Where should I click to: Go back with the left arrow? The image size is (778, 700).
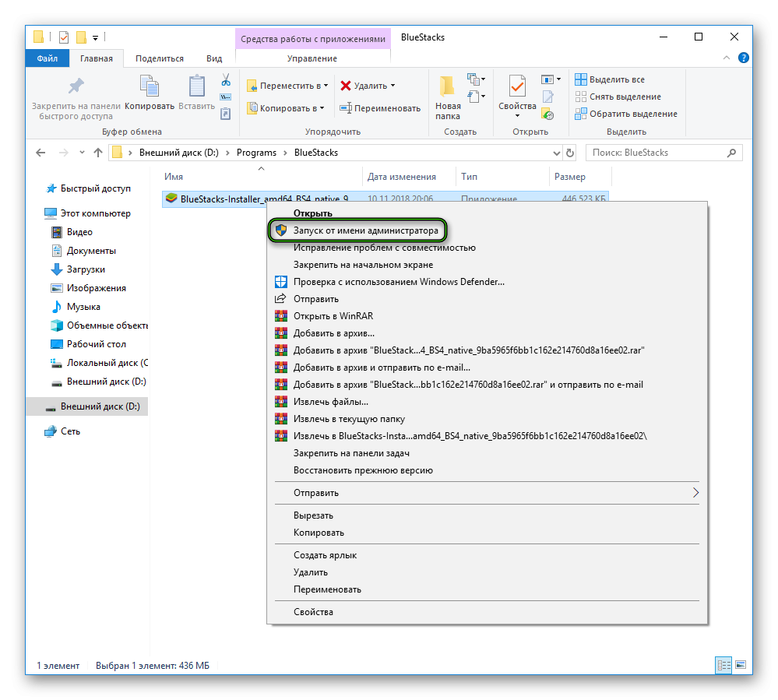(x=40, y=153)
